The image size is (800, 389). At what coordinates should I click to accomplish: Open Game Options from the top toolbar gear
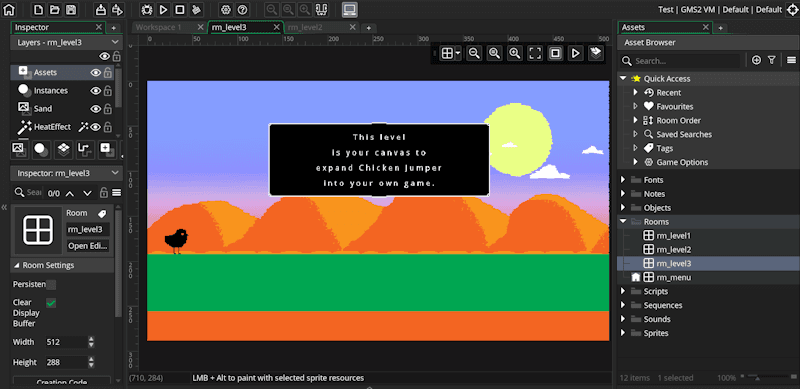[x=226, y=10]
